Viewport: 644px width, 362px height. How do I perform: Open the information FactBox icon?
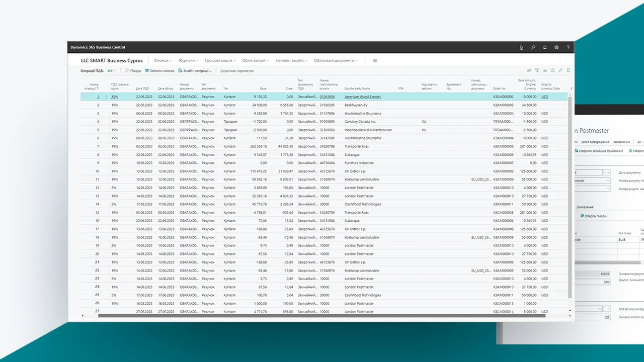(x=552, y=71)
